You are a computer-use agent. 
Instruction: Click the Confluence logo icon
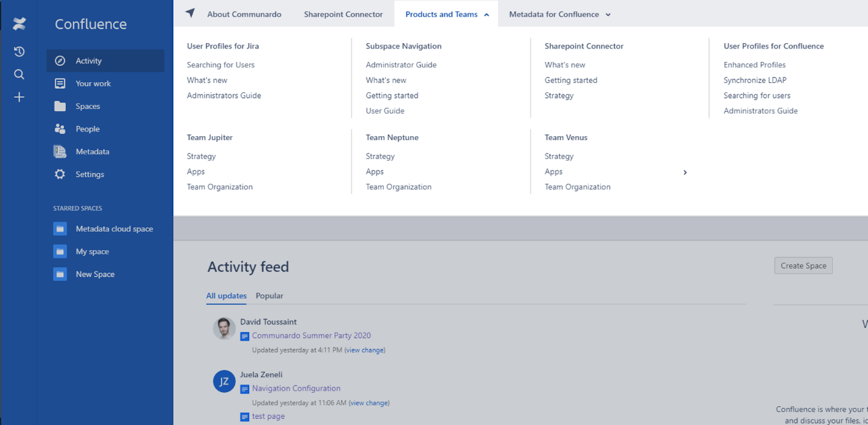coord(20,24)
